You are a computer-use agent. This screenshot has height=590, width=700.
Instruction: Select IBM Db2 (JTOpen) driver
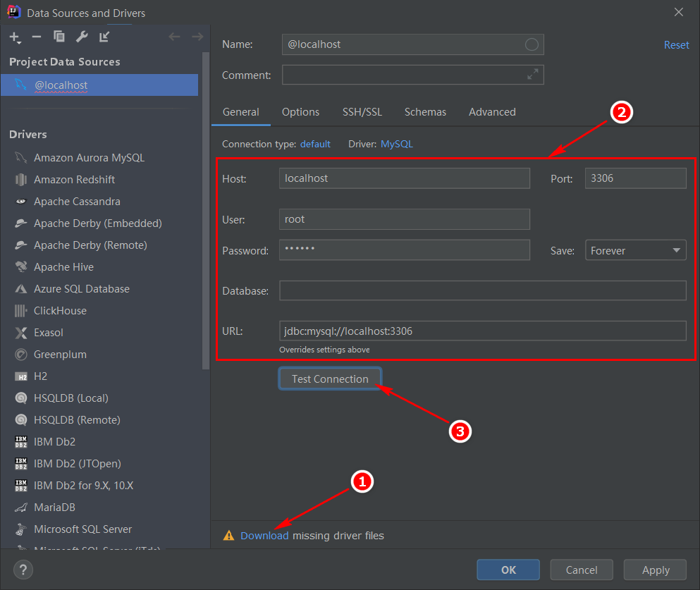pyautogui.click(x=78, y=464)
